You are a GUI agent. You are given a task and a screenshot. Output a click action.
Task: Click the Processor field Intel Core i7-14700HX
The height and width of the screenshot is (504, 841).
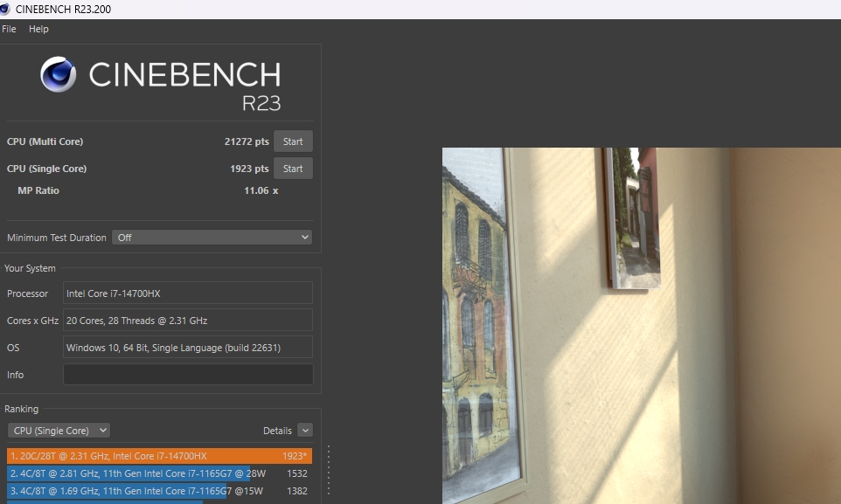pos(188,293)
